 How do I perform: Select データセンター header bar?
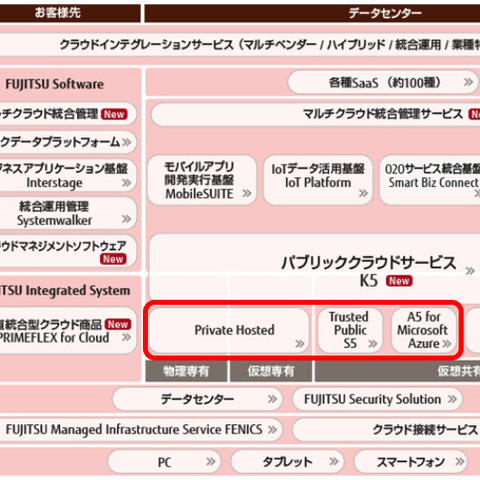312,13
